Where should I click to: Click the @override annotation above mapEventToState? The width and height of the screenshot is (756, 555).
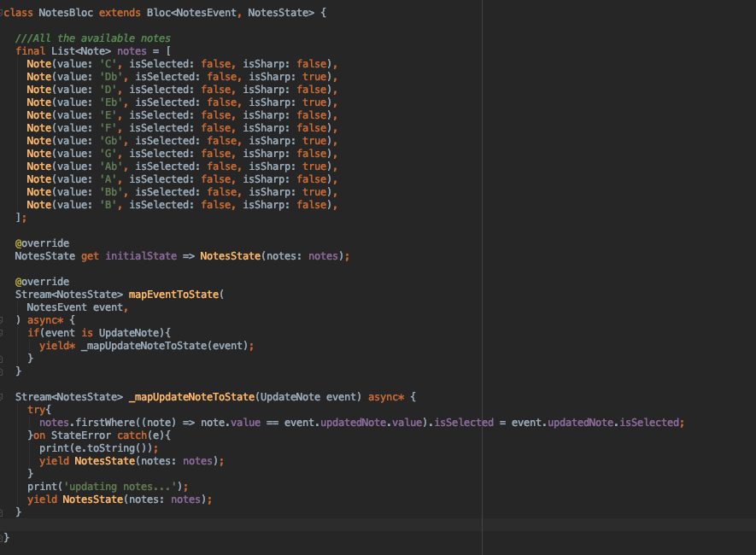(x=42, y=282)
